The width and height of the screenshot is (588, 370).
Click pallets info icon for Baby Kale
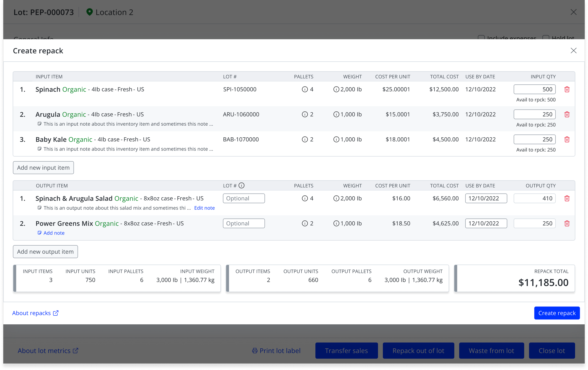305,139
